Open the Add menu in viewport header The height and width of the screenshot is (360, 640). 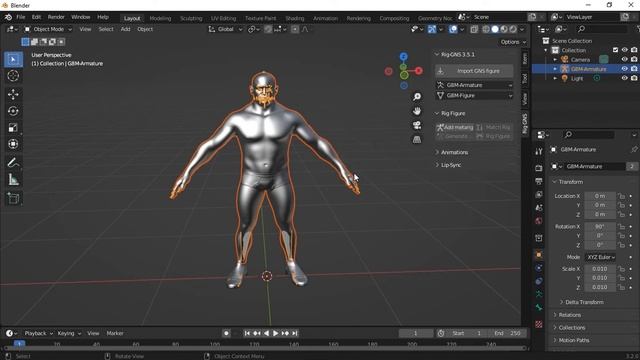click(x=125, y=29)
